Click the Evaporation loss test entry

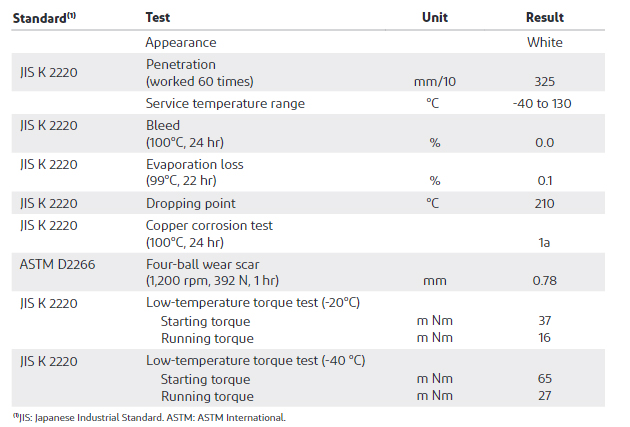pyautogui.click(x=194, y=172)
